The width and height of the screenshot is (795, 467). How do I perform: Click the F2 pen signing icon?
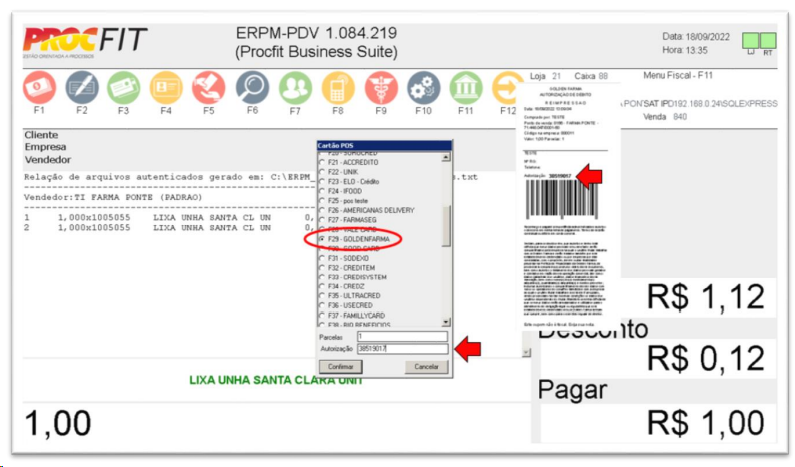tap(82, 88)
